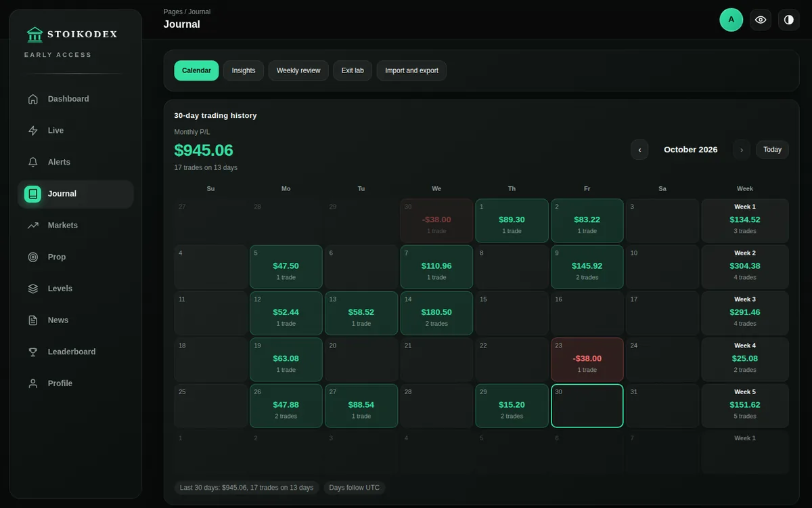The width and height of the screenshot is (812, 508).
Task: Select the Calendar tab
Action: coord(196,70)
